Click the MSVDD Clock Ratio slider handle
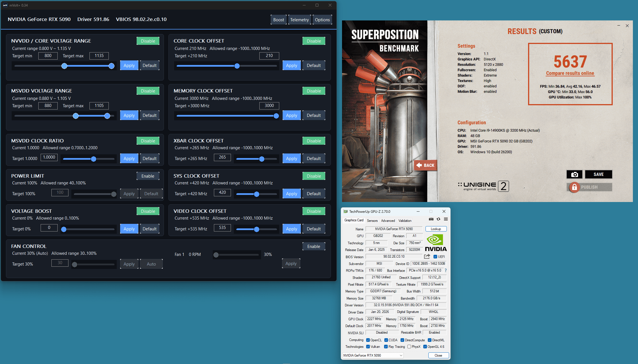The height and width of the screenshot is (364, 638). [93, 159]
